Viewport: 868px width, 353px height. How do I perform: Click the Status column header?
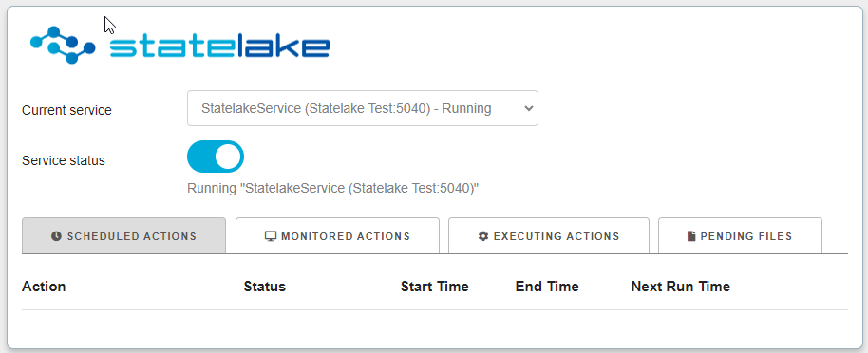[265, 287]
